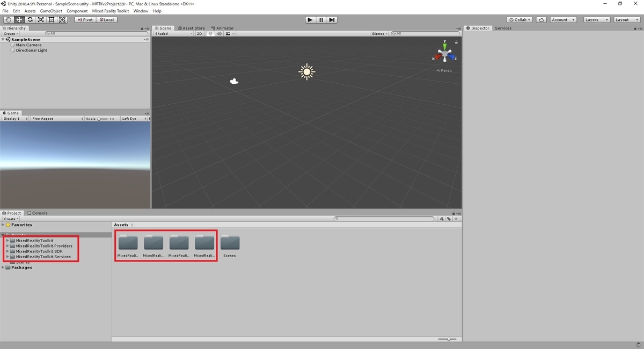Image resolution: width=644 pixels, height=349 pixels.
Task: Expand the Packages tree
Action: [3, 267]
